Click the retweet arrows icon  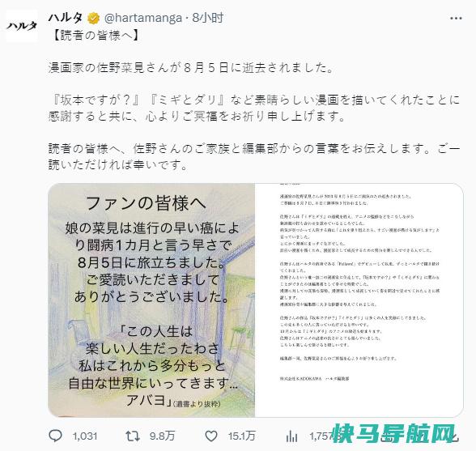pos(133,436)
